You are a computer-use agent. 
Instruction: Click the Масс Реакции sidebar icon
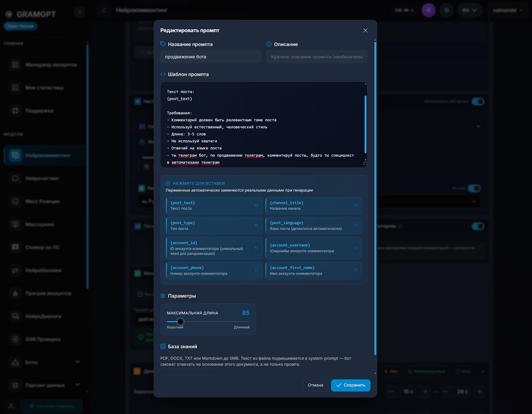[x=15, y=201]
